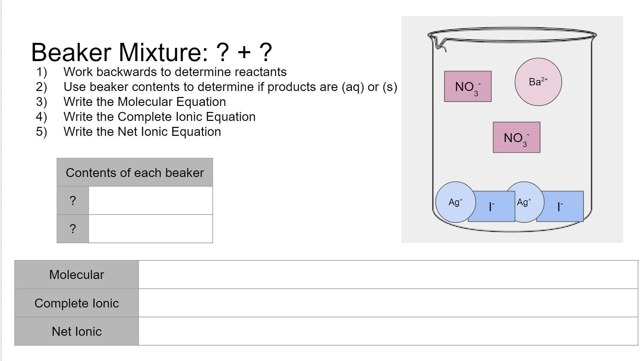The width and height of the screenshot is (644, 361).
Task: Select the I- rectangle between the Ag+ circles
Action: [491, 207]
